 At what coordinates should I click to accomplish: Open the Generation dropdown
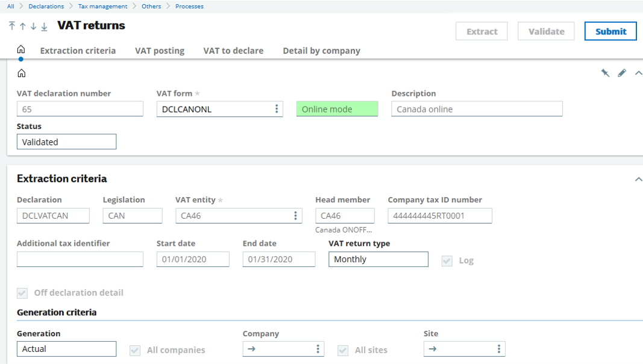click(x=66, y=349)
